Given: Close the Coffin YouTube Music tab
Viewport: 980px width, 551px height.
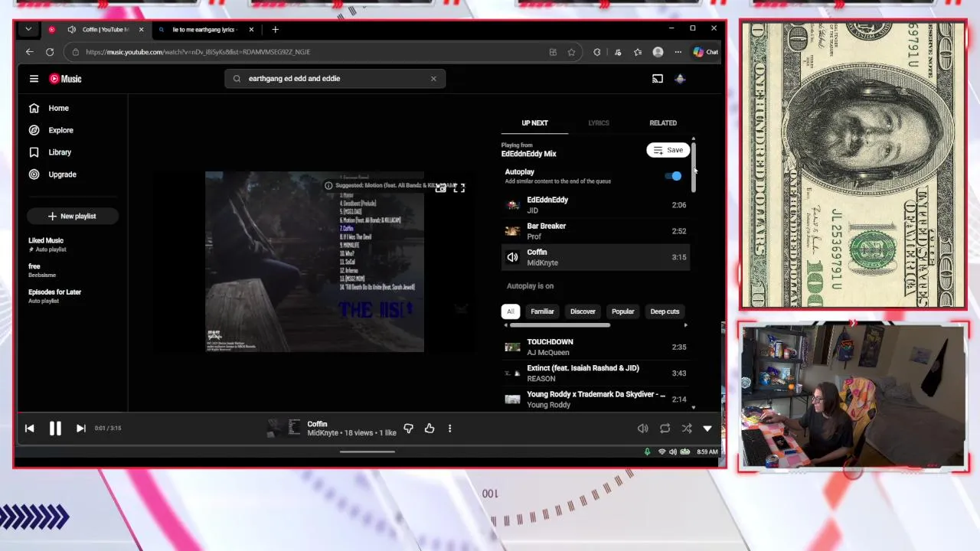Looking at the screenshot, I should pyautogui.click(x=141, y=29).
